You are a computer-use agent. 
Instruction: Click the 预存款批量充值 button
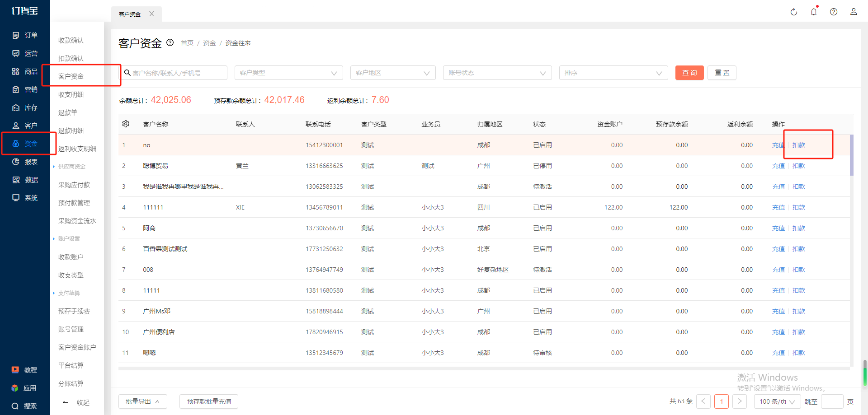[x=209, y=401]
